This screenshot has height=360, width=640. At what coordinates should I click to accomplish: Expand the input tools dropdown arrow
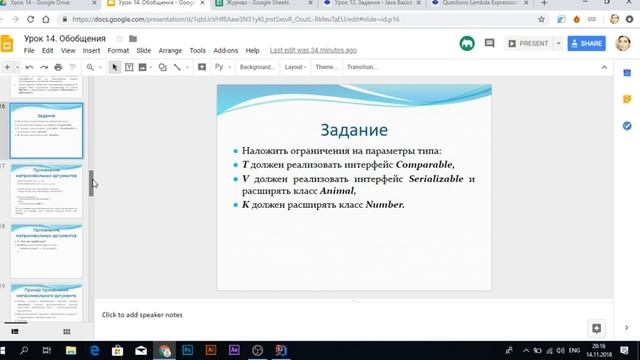[229, 67]
